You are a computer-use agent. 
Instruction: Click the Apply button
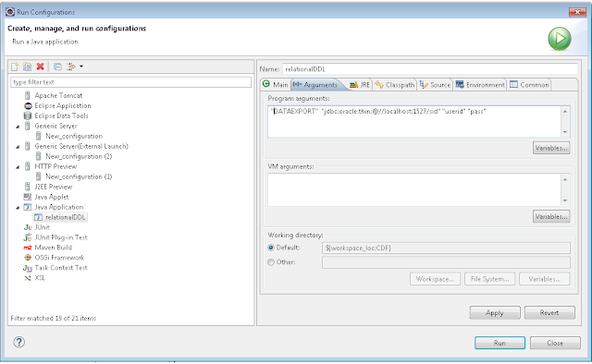click(x=495, y=312)
